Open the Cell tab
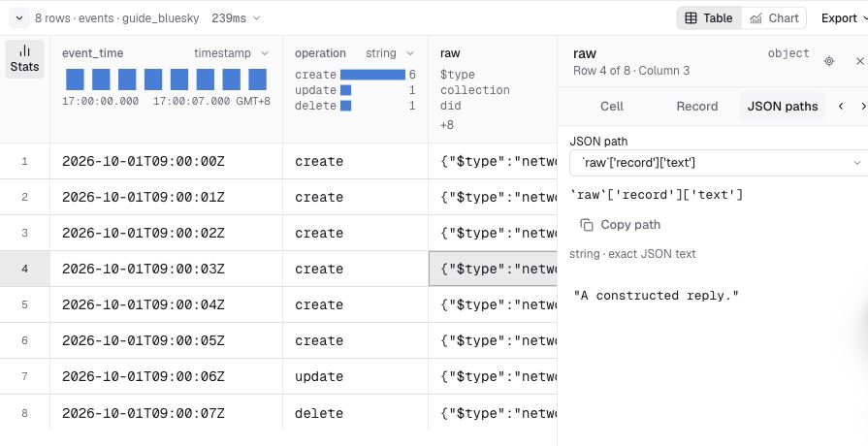 [x=612, y=107]
